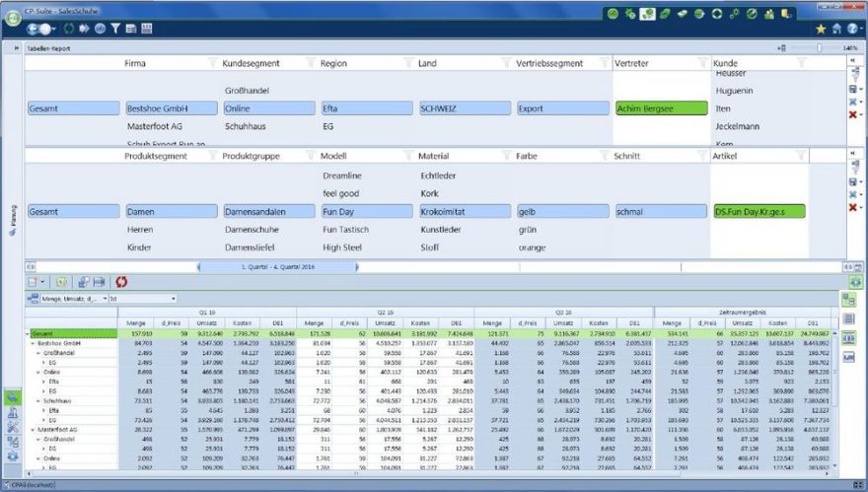The image size is (868, 492).
Task: Click the back navigation arrow button
Action: (x=33, y=29)
